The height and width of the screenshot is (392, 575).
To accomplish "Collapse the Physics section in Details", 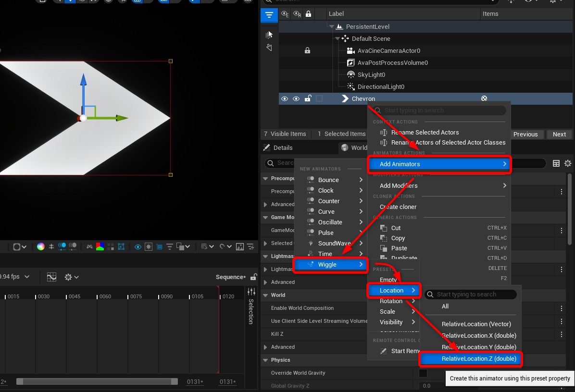I will point(265,360).
